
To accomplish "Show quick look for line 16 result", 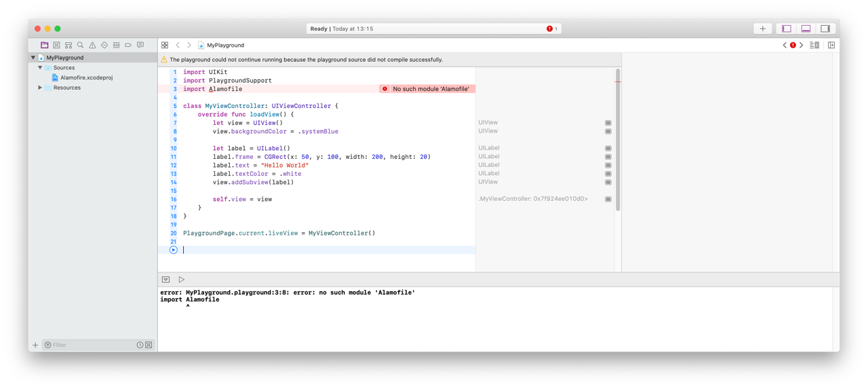I will [608, 199].
